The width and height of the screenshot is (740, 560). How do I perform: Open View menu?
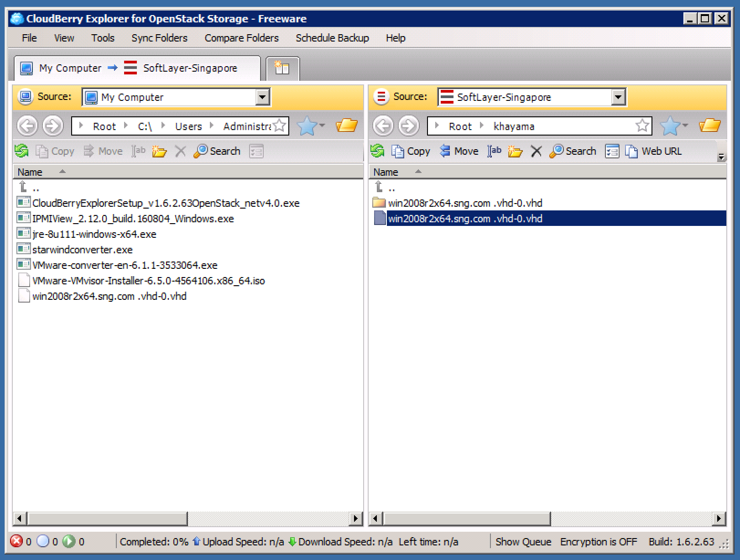click(64, 38)
